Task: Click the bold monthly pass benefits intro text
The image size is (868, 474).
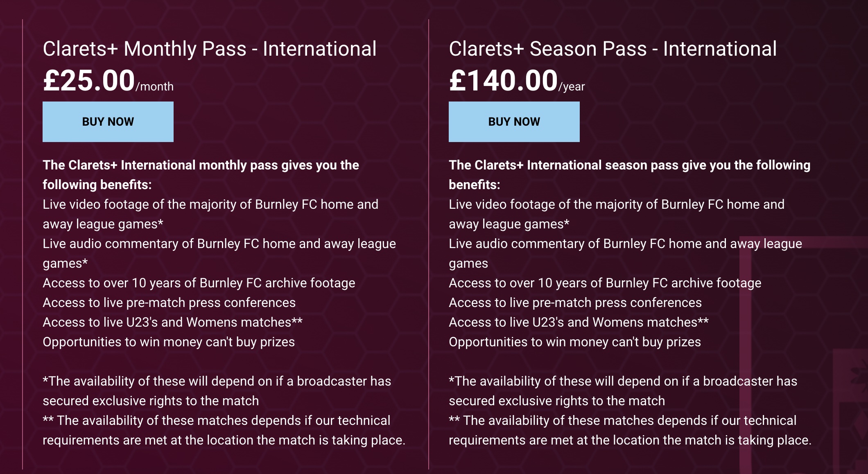Action: [201, 175]
